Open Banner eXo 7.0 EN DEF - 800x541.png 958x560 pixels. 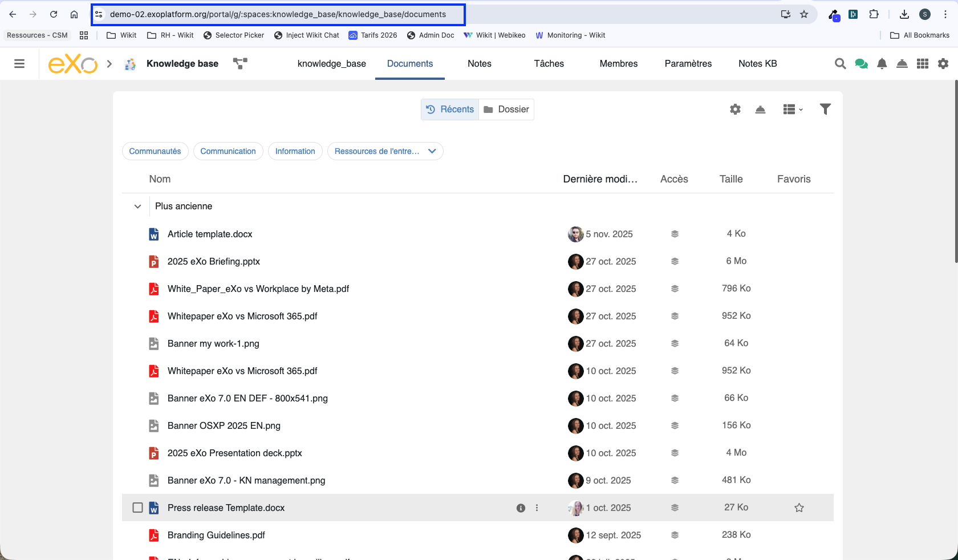pyautogui.click(x=247, y=399)
